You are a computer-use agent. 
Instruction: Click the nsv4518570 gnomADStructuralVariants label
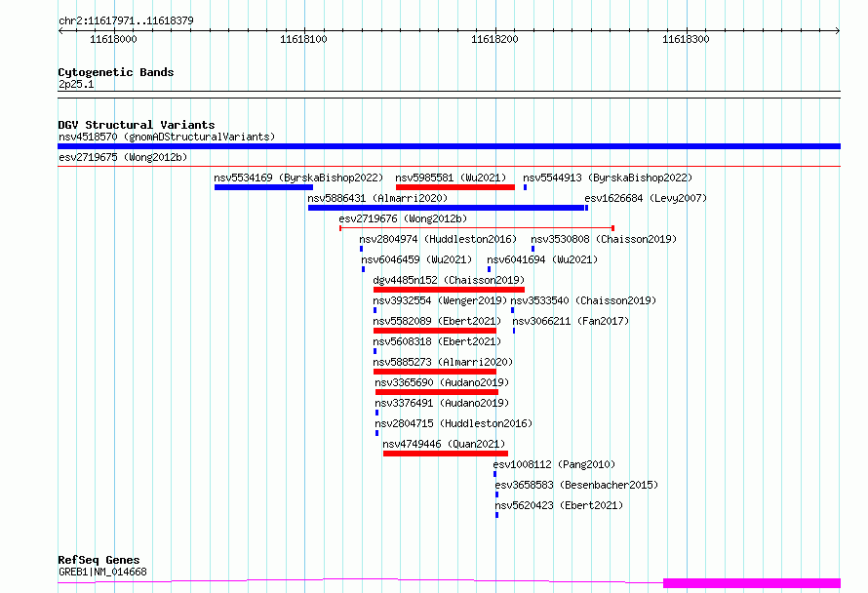coord(167,137)
